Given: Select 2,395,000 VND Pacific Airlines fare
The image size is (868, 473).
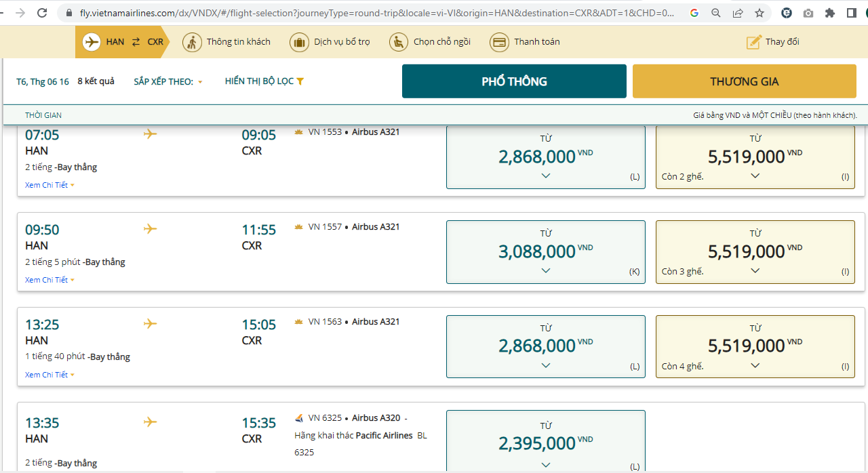Looking at the screenshot, I should [x=545, y=443].
